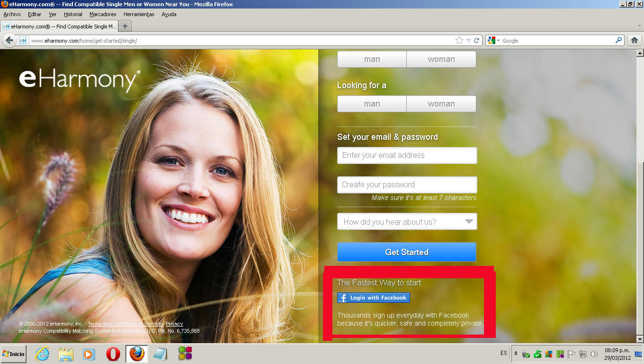644x364 pixels.
Task: Open the network connection tray icon
Action: (x=583, y=354)
